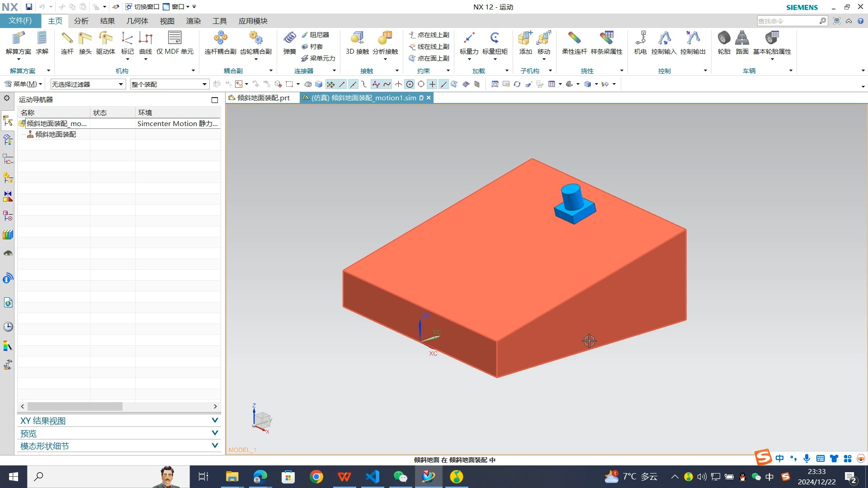This screenshot has width=868, height=488.
Task: Toggle enable snap points button
Action: pos(330,84)
